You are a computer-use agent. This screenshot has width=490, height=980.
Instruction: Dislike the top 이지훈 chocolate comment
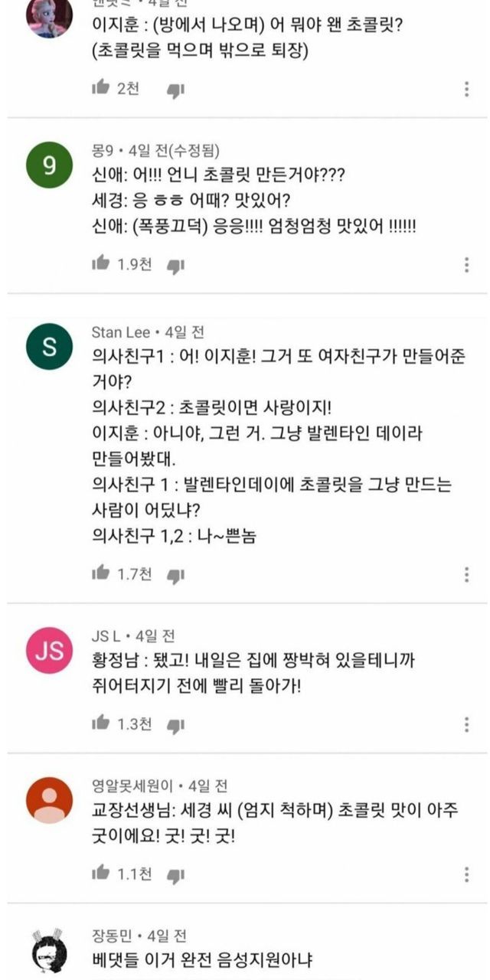pos(176,90)
